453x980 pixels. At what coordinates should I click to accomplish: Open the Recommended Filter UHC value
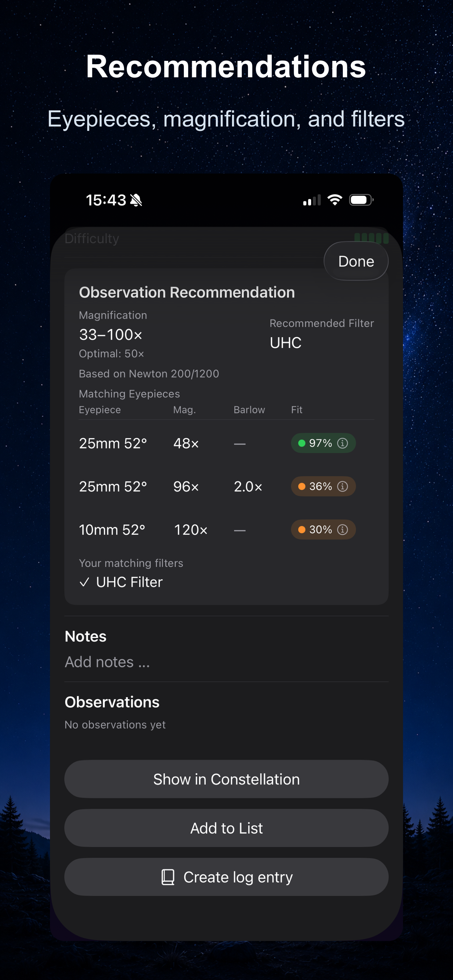pos(286,343)
